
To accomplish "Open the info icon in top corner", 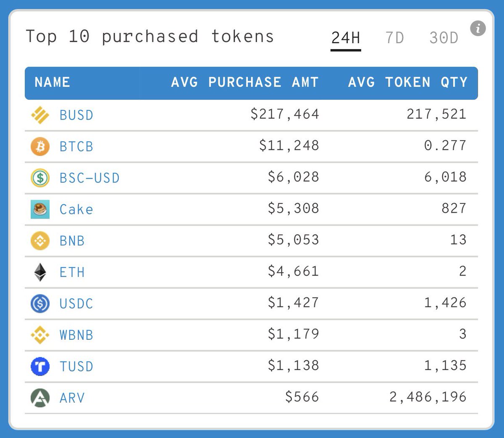I will click(x=478, y=29).
